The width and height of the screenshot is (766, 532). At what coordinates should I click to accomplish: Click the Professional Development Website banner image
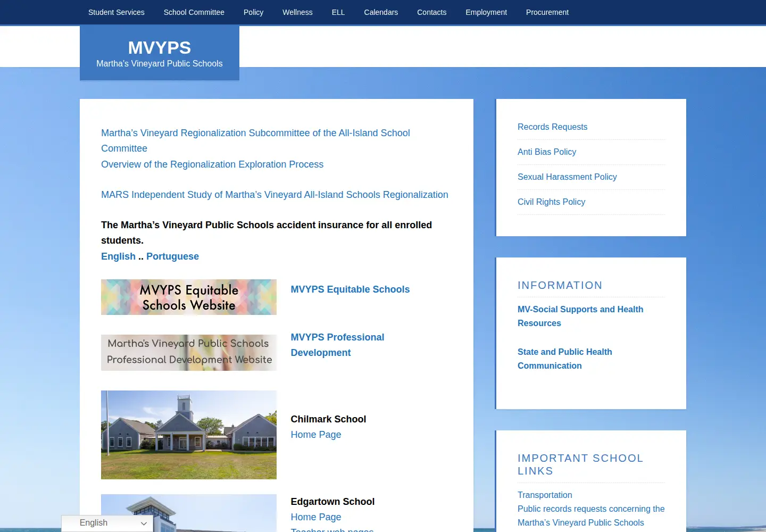click(189, 353)
